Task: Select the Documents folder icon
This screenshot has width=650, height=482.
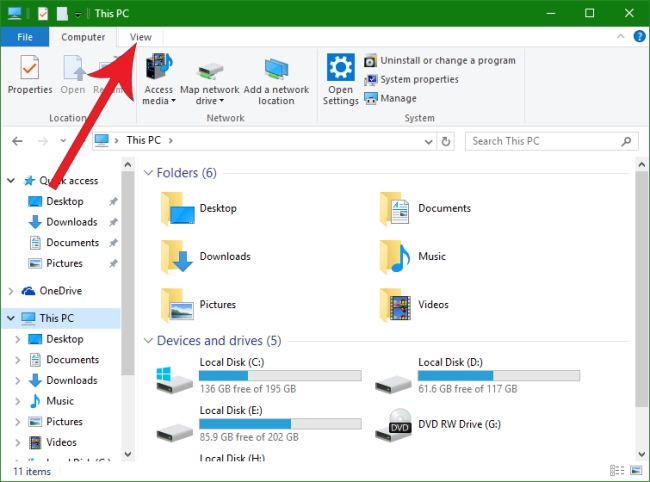Action: pos(394,208)
